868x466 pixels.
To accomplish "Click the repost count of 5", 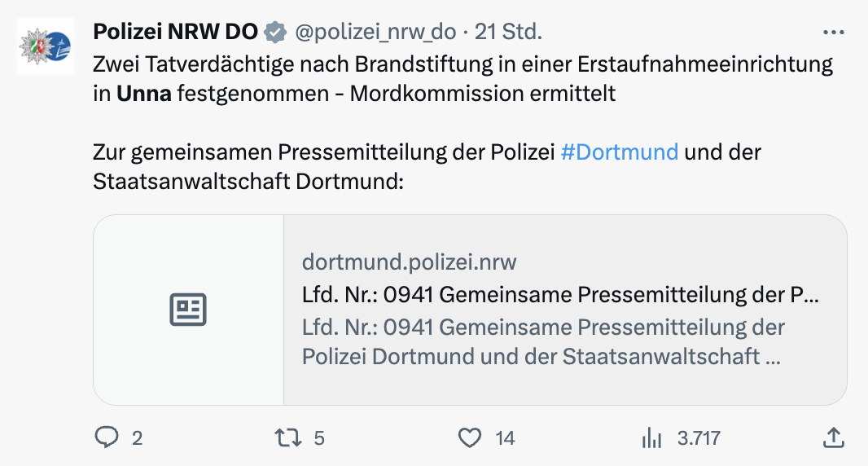I will [x=319, y=438].
